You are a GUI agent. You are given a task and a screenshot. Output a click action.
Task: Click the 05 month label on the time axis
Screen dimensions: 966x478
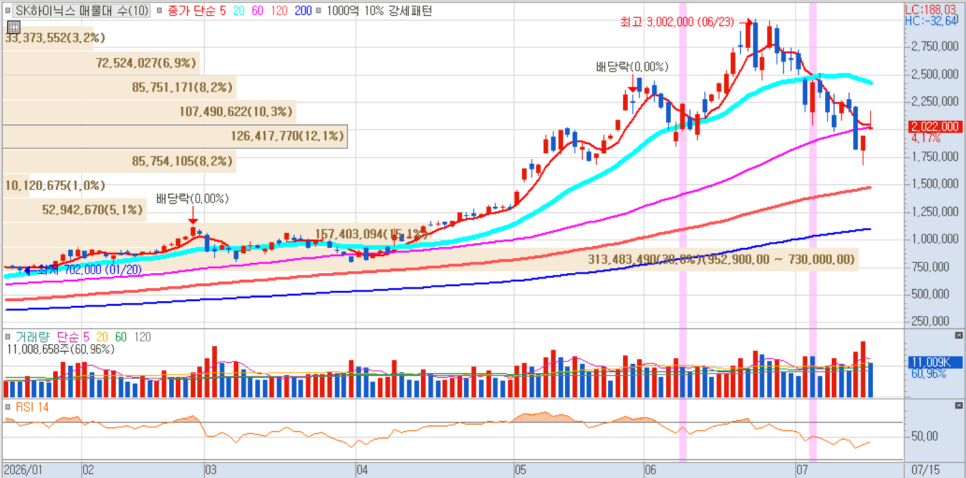pyautogui.click(x=521, y=470)
